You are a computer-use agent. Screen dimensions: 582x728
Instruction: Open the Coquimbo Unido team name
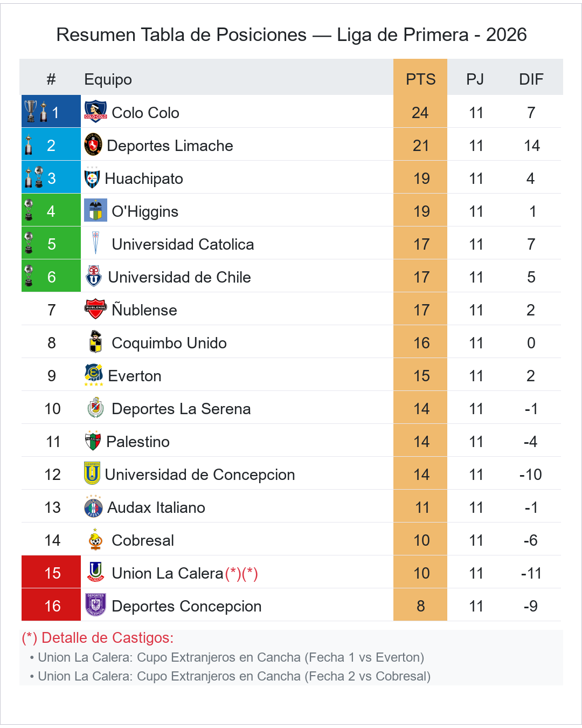[x=169, y=343]
